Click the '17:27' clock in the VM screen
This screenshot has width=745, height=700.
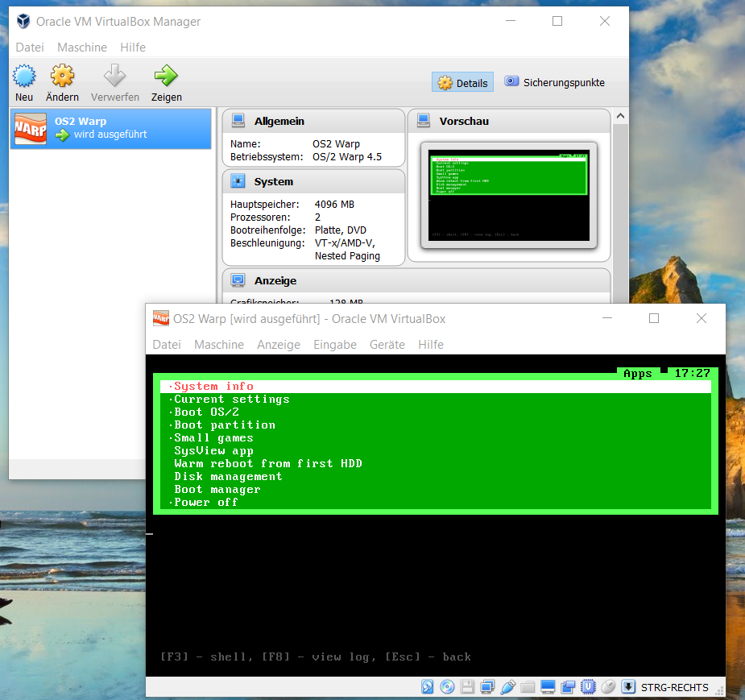pyautogui.click(x=693, y=374)
